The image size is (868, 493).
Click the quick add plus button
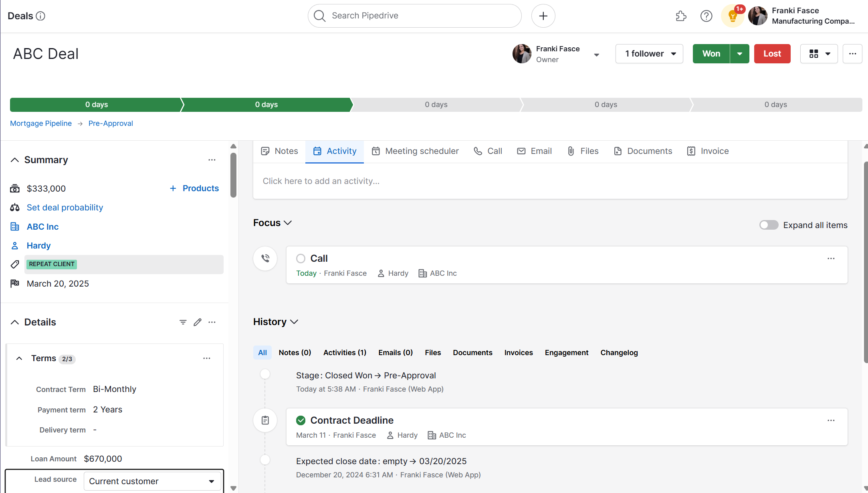pyautogui.click(x=543, y=16)
